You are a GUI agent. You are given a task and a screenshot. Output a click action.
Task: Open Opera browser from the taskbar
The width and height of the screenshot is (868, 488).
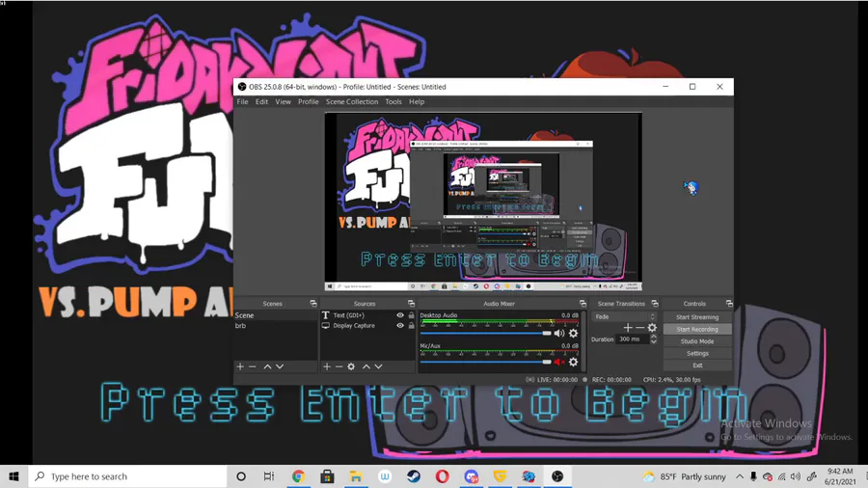tap(443, 476)
